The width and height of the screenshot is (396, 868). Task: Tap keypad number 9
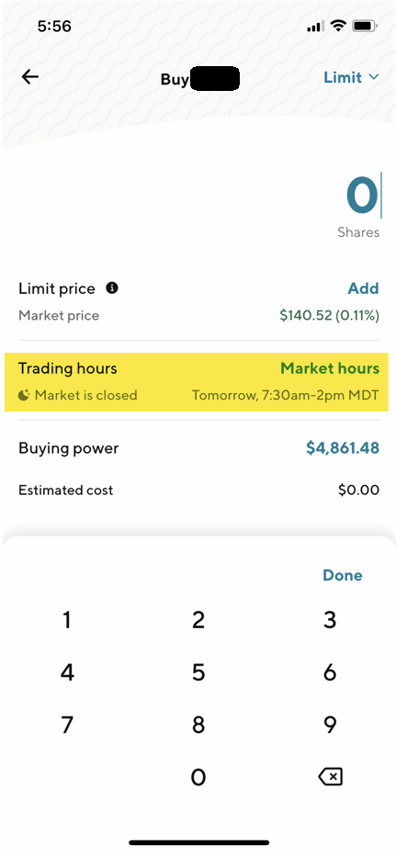click(x=330, y=725)
